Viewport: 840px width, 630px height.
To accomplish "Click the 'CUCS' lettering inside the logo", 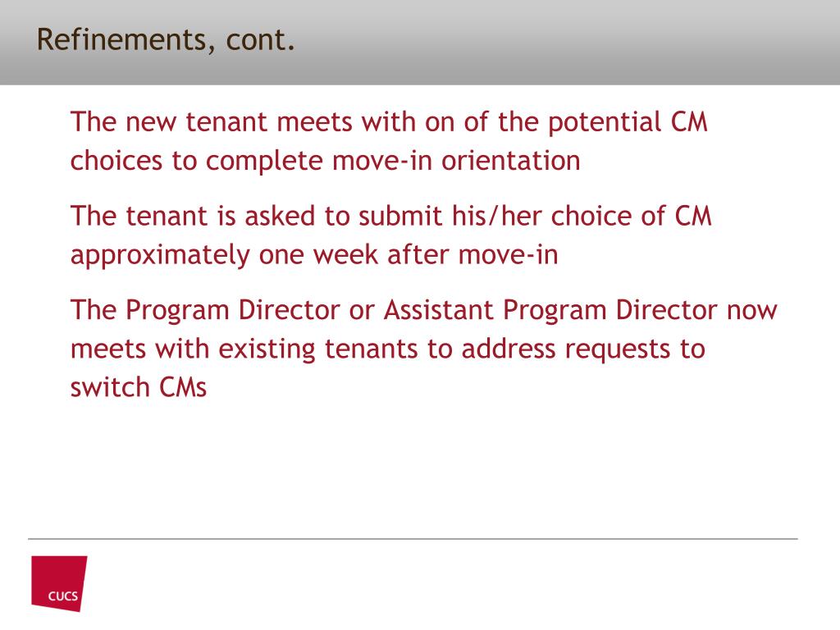I will (x=62, y=596).
